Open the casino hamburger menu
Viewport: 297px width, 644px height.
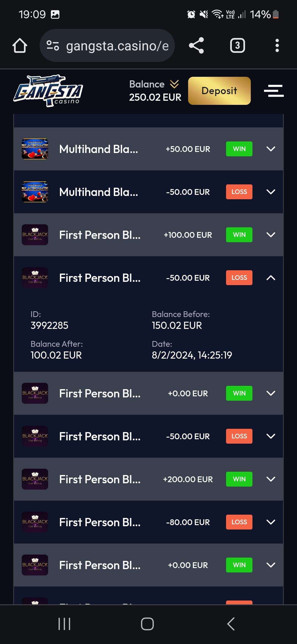point(274,91)
